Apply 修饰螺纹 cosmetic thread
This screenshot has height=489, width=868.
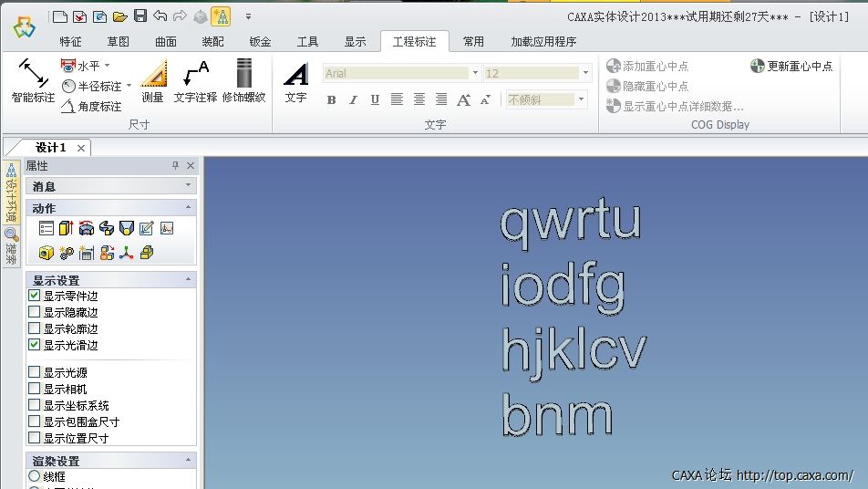(x=244, y=81)
